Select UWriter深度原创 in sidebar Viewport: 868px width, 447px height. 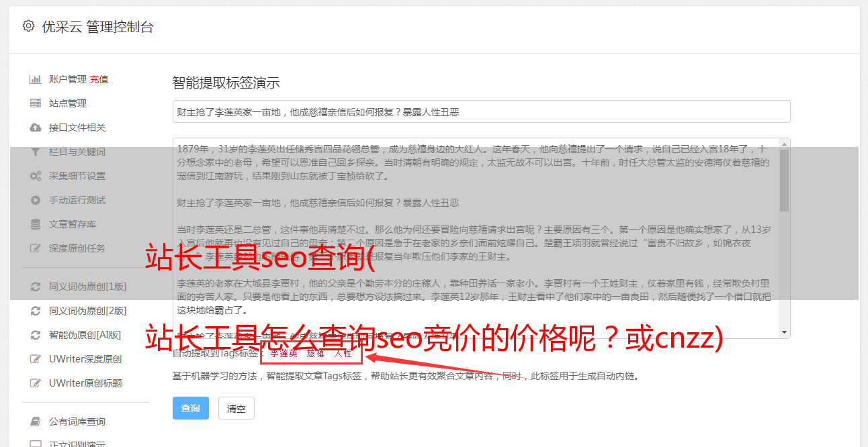[x=85, y=359]
